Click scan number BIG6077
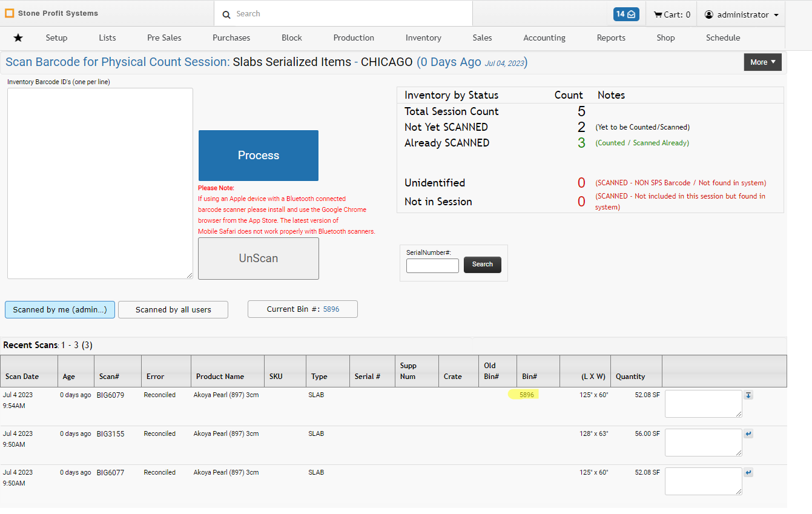Screen dimensions: 812x514 pyautogui.click(x=110, y=473)
